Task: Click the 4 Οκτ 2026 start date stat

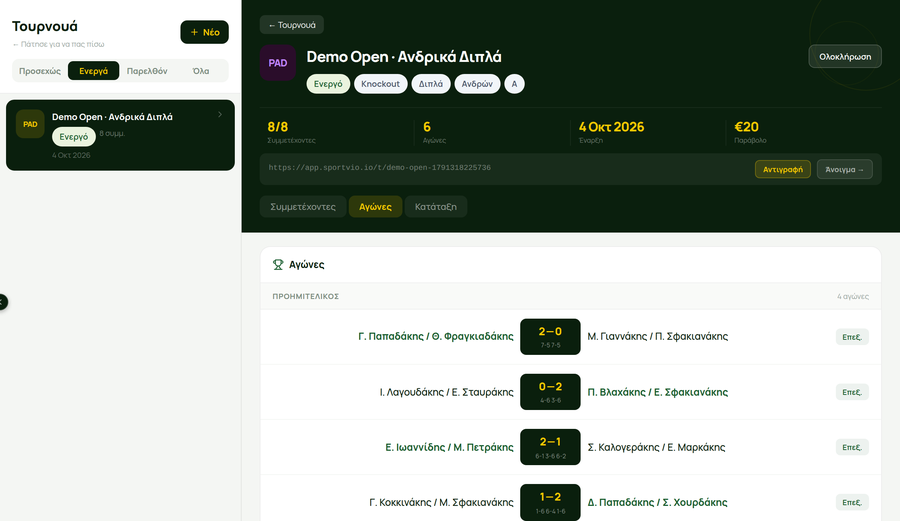Action: point(611,132)
